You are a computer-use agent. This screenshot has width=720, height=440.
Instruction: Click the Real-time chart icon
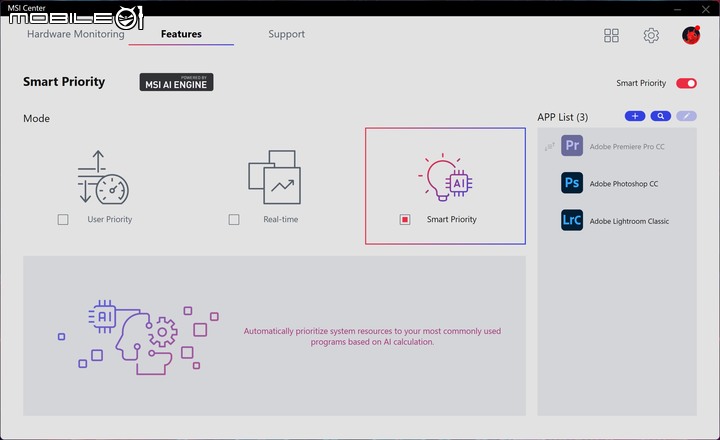click(275, 177)
